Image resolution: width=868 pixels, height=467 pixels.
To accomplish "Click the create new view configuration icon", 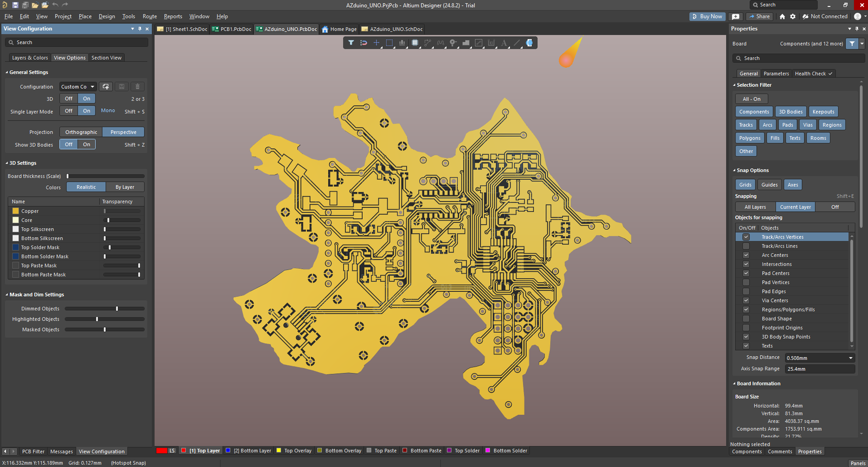I will click(106, 87).
